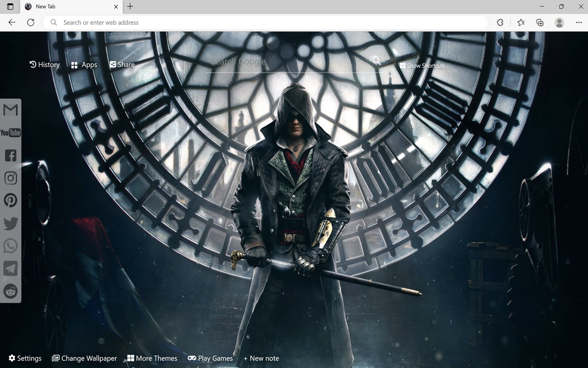Close the New Tab tab

(x=116, y=6)
